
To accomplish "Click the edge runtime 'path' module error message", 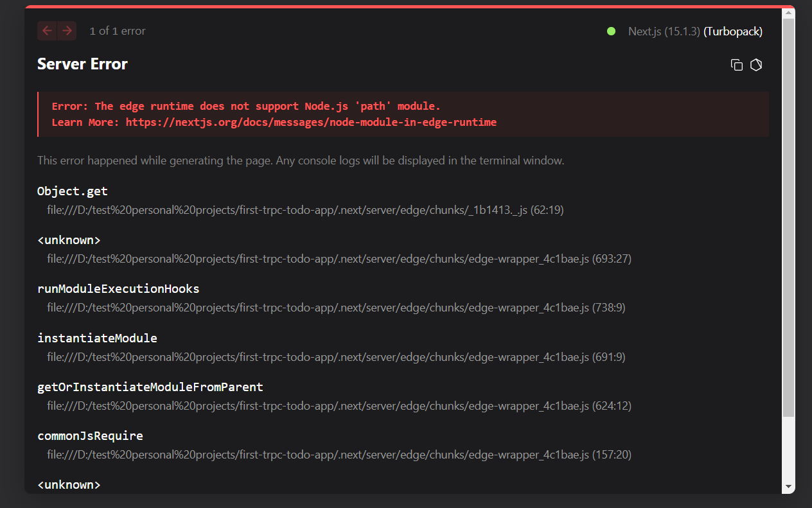I will pyautogui.click(x=246, y=107).
